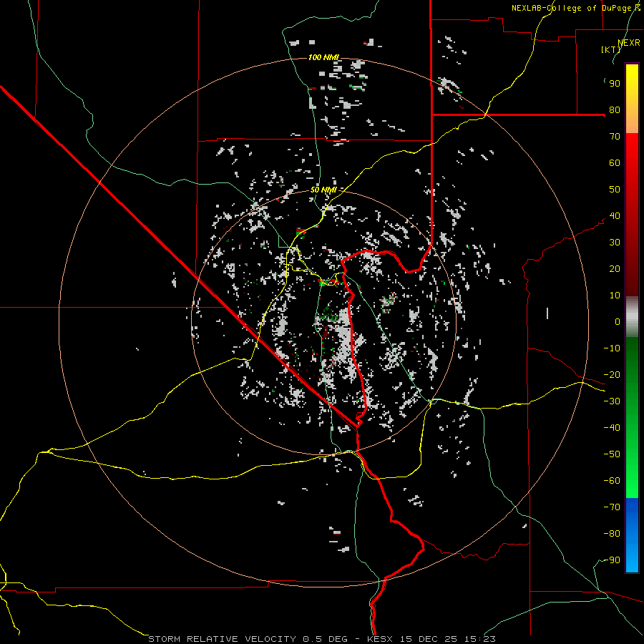Image resolution: width=644 pixels, height=644 pixels.
Task: Click the gray zero-velocity segment of the color bar
Action: 632,317
